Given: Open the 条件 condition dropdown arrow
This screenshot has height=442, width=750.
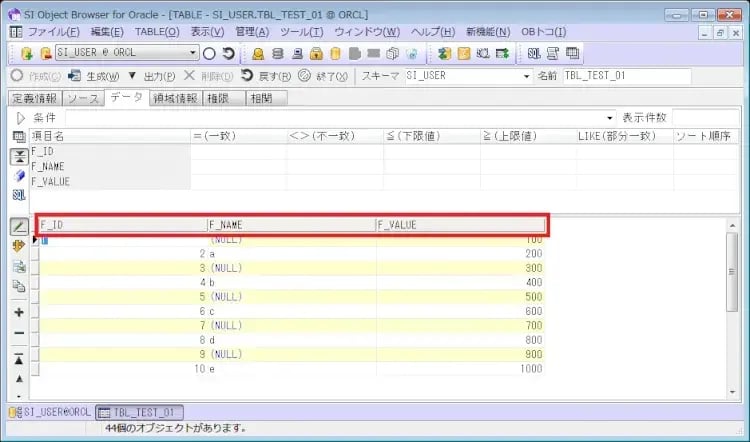Looking at the screenshot, I should click(611, 117).
